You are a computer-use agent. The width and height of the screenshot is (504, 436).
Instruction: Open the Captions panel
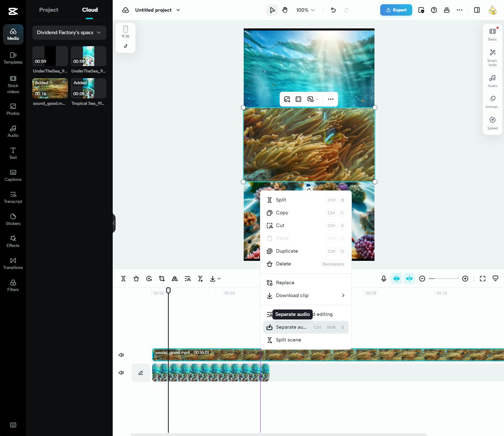coord(13,176)
